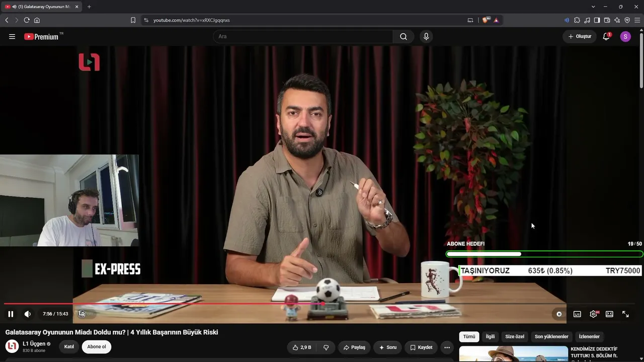The width and height of the screenshot is (644, 362).
Task: Pause the video
Action: point(11,314)
